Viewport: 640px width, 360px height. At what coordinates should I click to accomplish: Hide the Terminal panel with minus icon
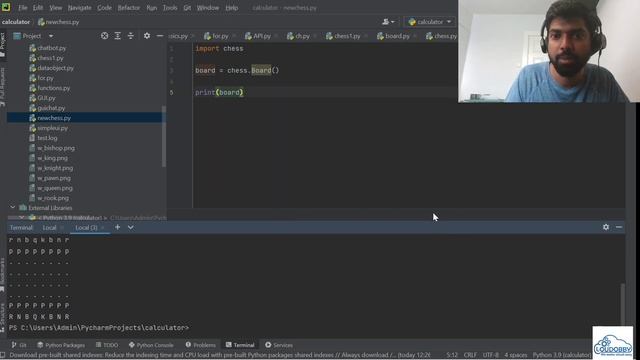click(x=619, y=227)
